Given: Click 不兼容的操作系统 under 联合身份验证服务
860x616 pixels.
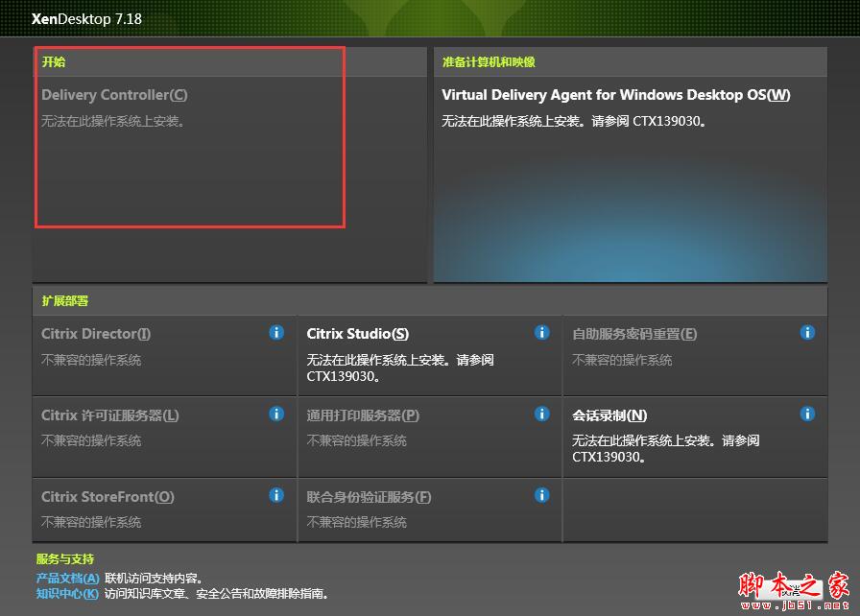Looking at the screenshot, I should [356, 522].
